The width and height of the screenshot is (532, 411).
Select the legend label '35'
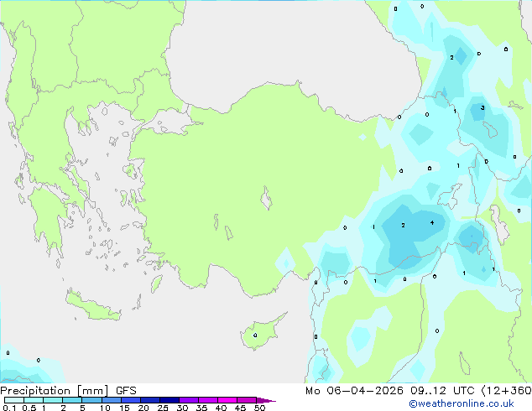(x=201, y=408)
